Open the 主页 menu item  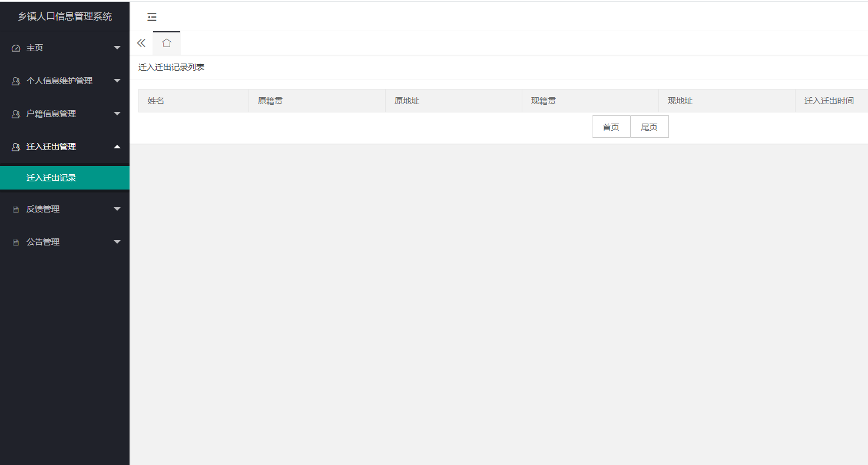65,48
